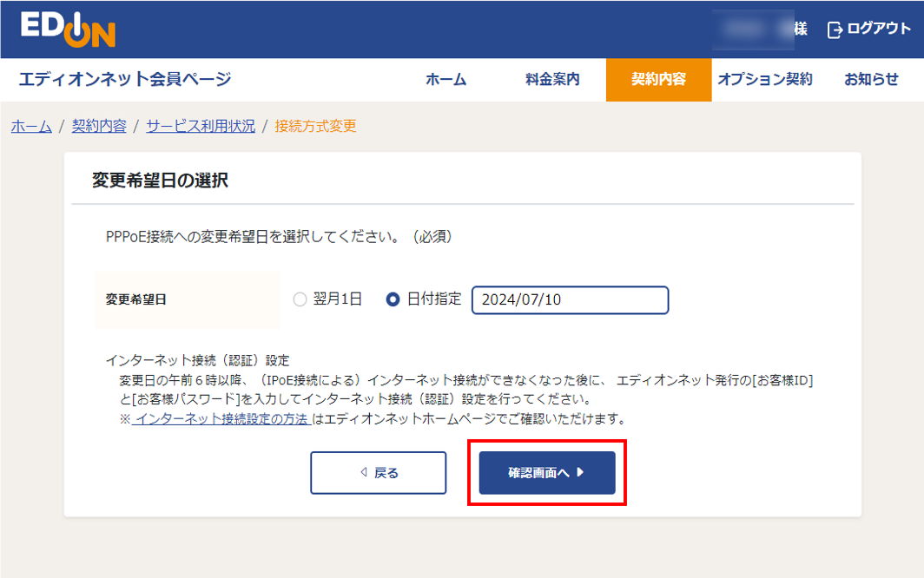Switch to the ホーム navigation tab
Screen dimensions: 924x578
(x=445, y=78)
